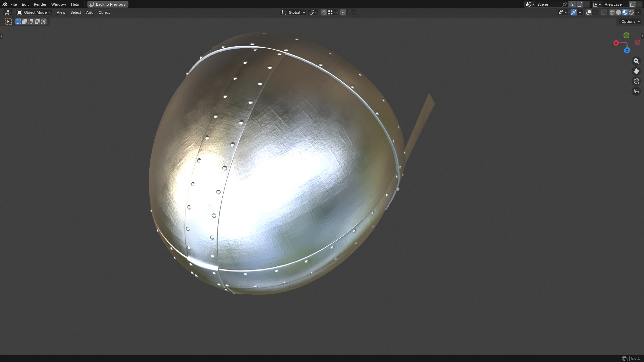The image size is (644, 362).
Task: Open the Edit menu
Action: coord(25,4)
